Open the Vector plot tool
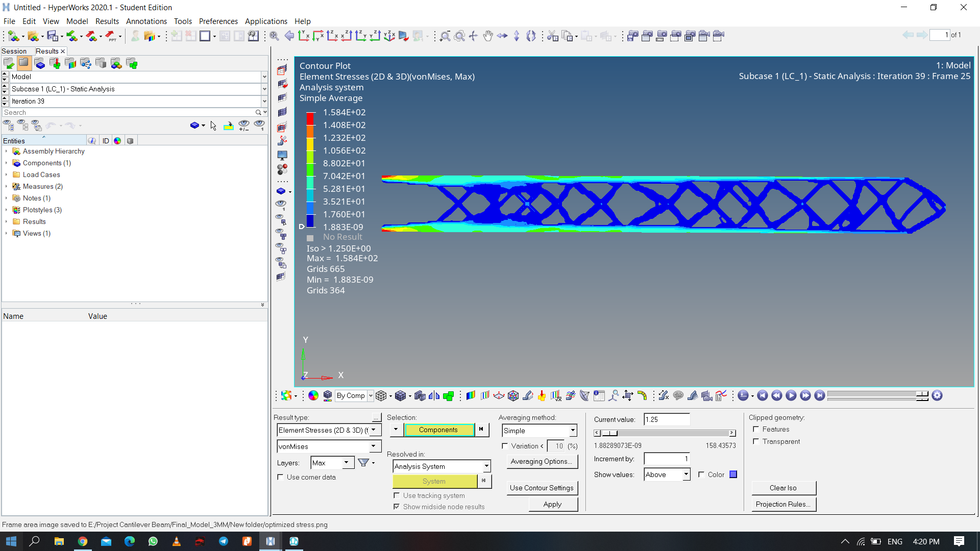The image size is (980, 551). point(499,396)
